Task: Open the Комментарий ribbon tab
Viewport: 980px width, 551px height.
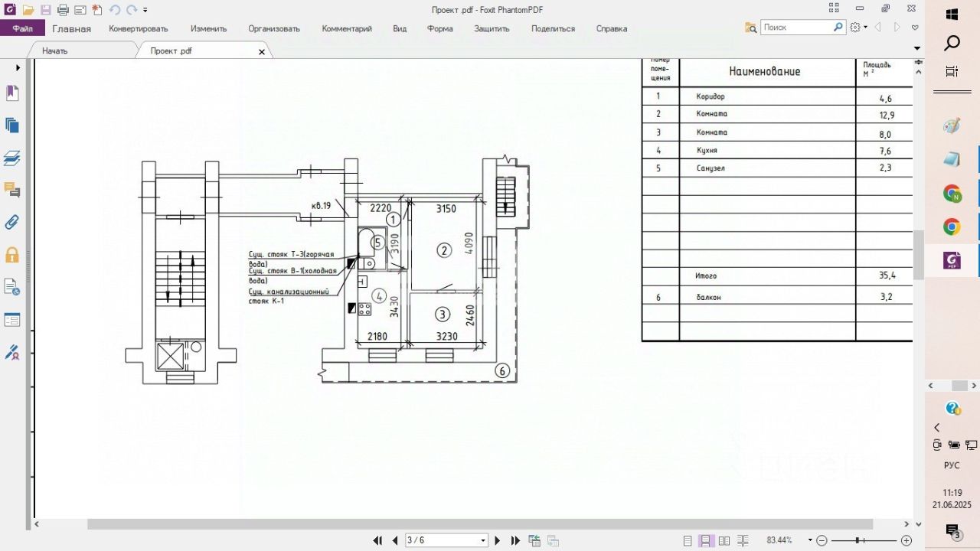Action: coord(347,29)
